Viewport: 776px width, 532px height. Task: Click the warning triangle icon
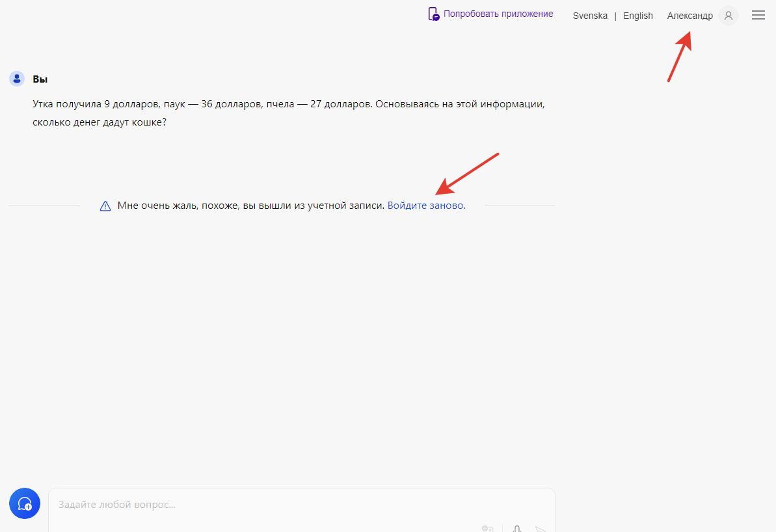tap(105, 206)
